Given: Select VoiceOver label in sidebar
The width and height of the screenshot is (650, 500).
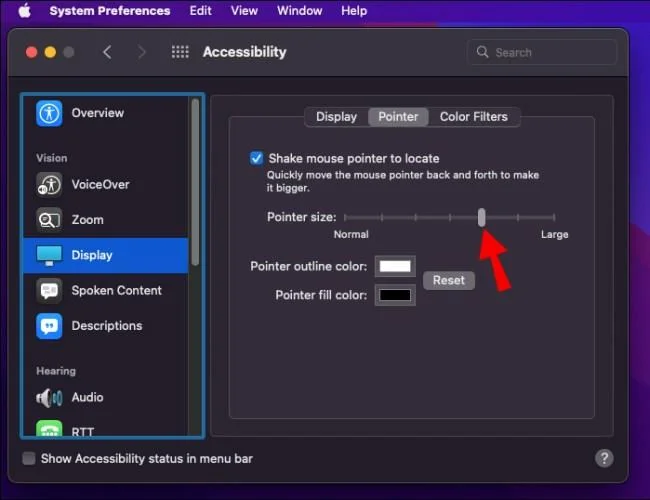Looking at the screenshot, I should click(x=100, y=184).
